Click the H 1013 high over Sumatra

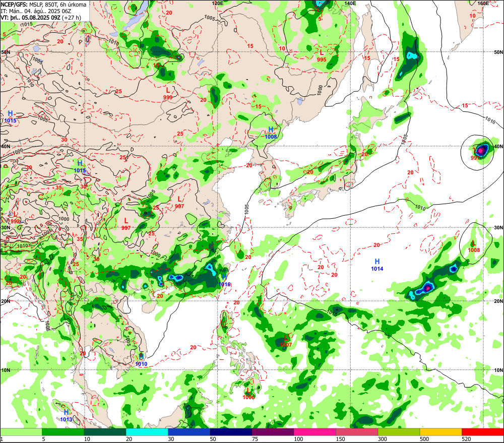66,416
